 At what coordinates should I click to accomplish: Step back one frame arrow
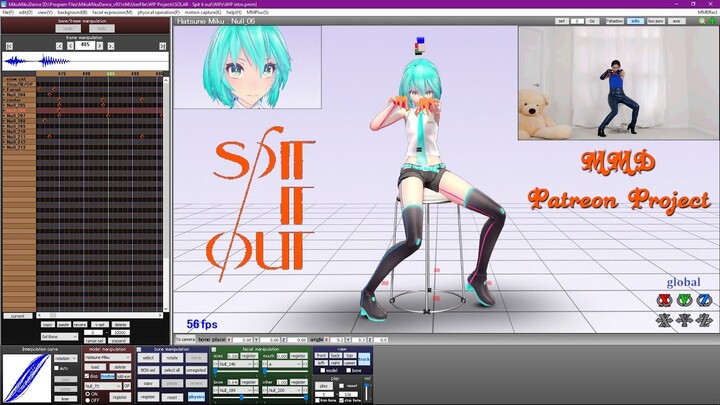(x=70, y=46)
